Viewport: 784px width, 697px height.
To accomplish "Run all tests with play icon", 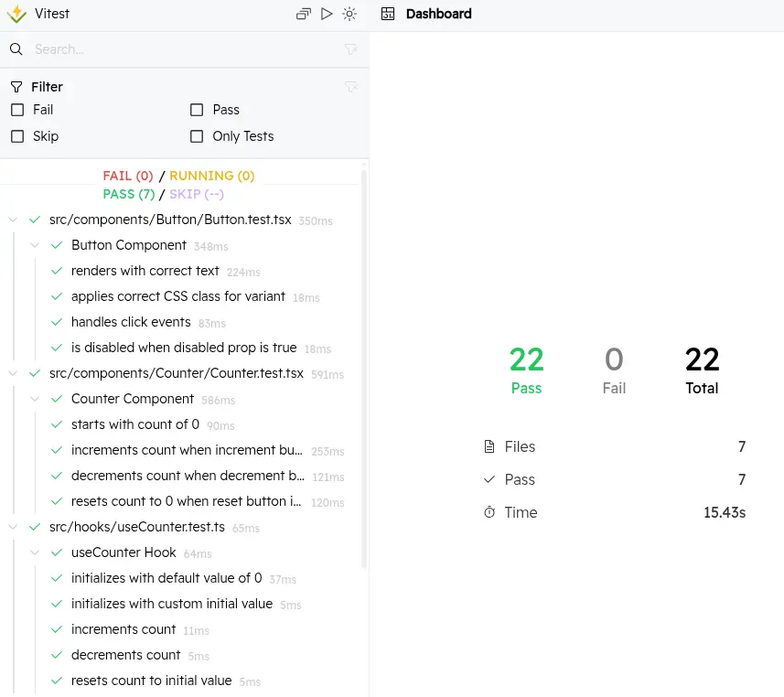I will 328,15.
